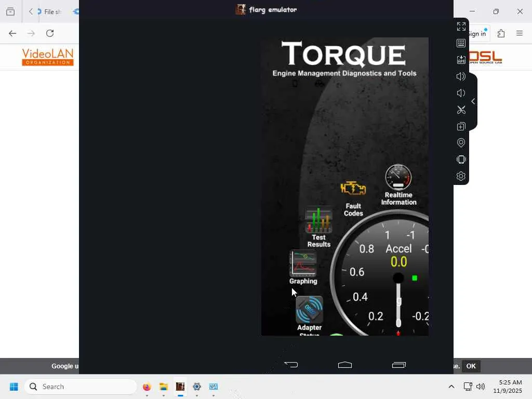Image resolution: width=532 pixels, height=399 pixels.
Task: Select the File sharing browser tab
Action: click(x=49, y=12)
